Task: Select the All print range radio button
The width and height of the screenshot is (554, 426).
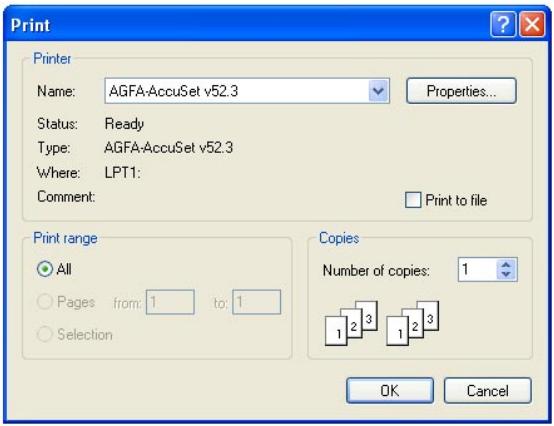Action: (45, 269)
